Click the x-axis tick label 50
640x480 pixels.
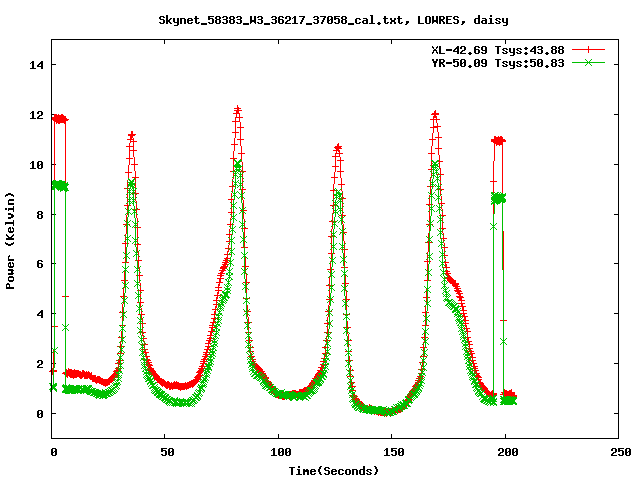tap(167, 452)
